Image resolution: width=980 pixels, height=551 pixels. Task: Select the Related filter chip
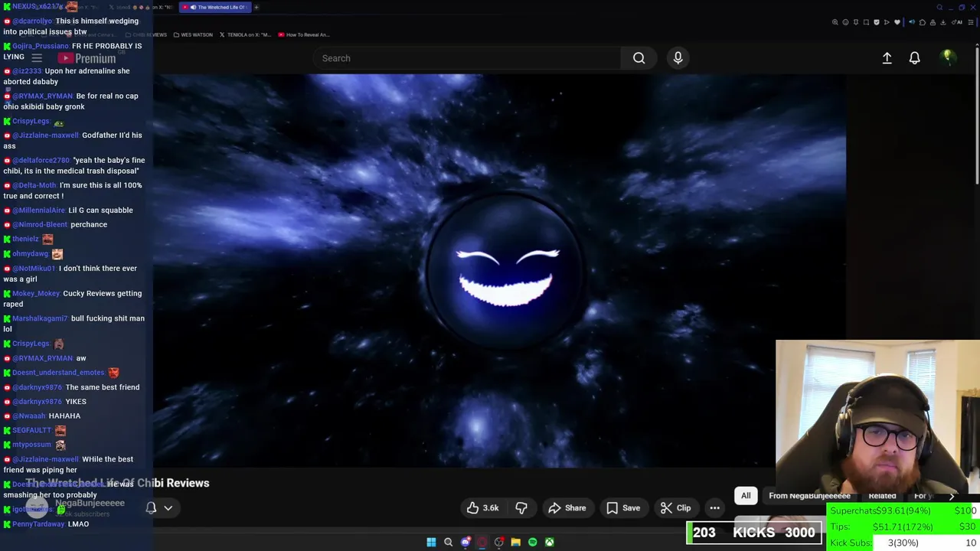coord(882,496)
